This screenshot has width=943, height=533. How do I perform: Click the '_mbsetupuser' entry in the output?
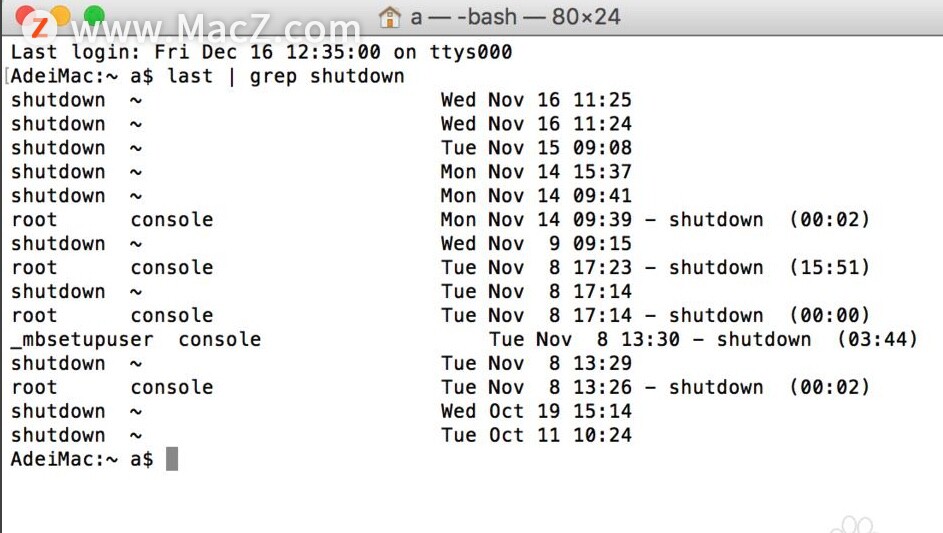pos(82,339)
